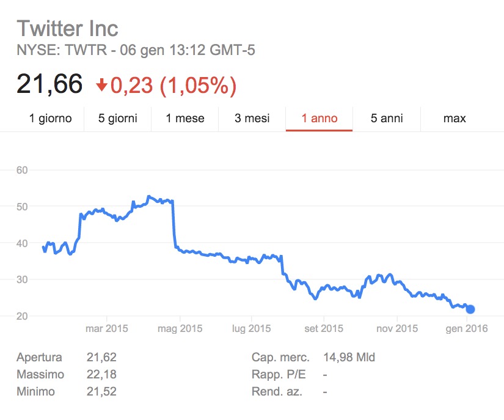Click the "Rapp. P/E" label
This screenshot has width=504, height=420.
pyautogui.click(x=277, y=375)
